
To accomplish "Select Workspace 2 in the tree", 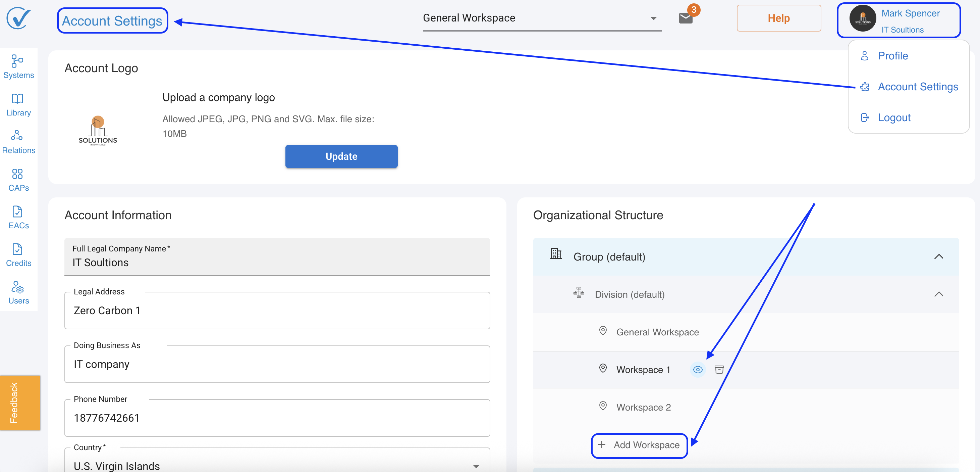I will (x=643, y=407).
